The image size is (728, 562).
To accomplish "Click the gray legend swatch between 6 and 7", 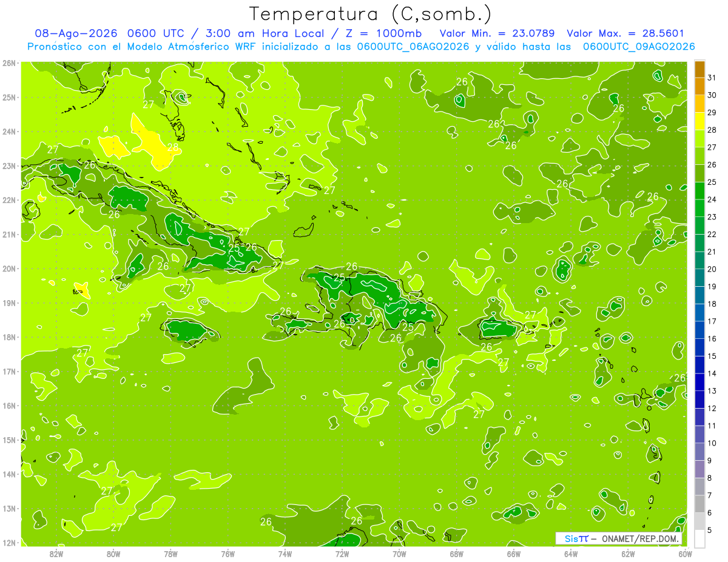I will coord(699,504).
